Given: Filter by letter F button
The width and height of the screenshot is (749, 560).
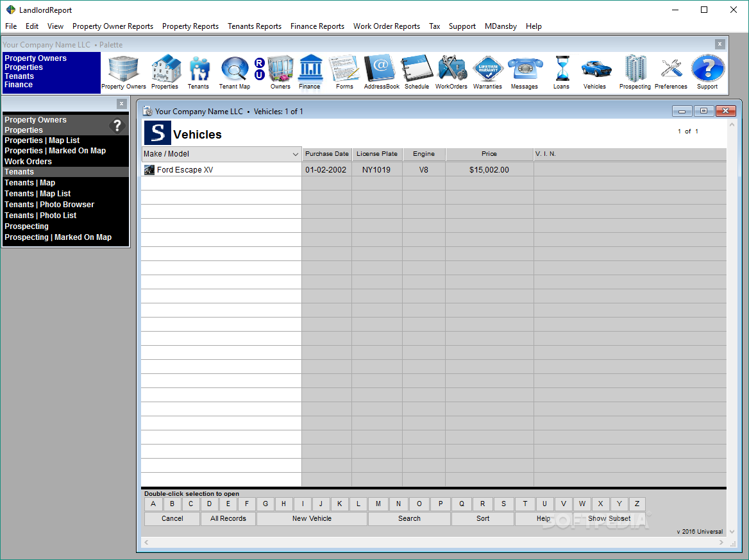Looking at the screenshot, I should click(x=247, y=504).
